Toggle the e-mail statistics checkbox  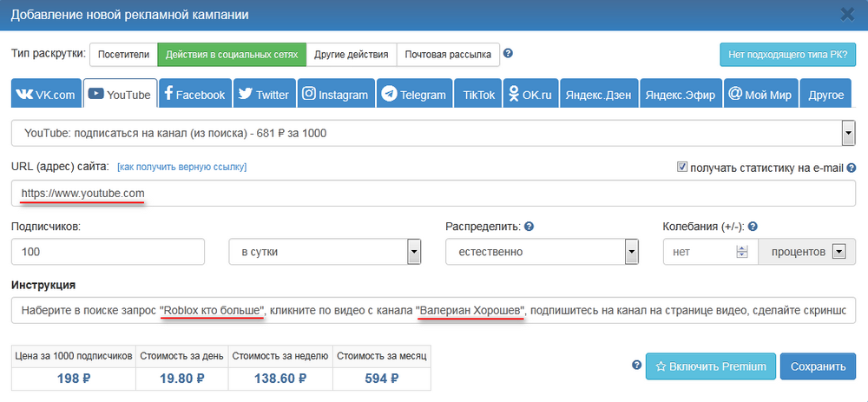[x=681, y=167]
